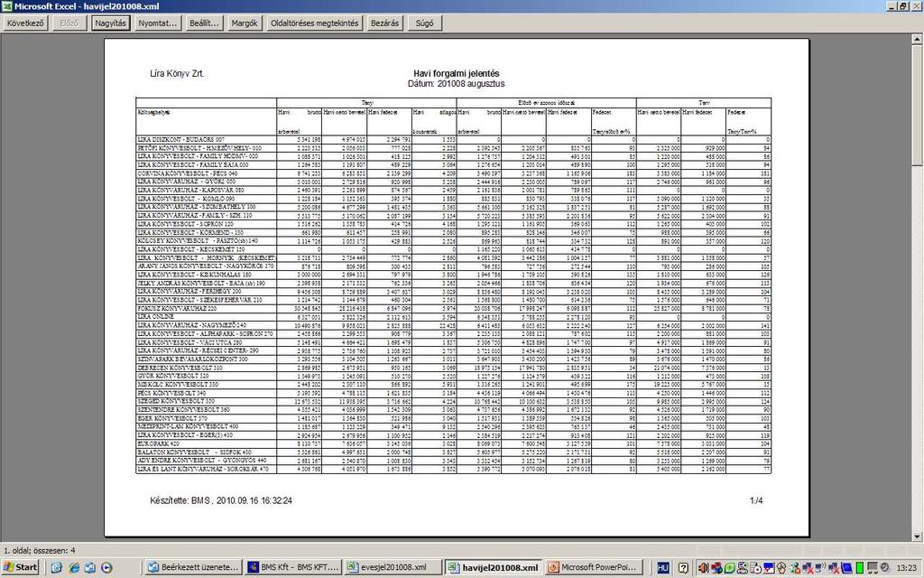The image size is (924, 578).
Task: Click the 'SZENTENDRE KÖNYVESBOLT 360' row label
Action: 183,409
